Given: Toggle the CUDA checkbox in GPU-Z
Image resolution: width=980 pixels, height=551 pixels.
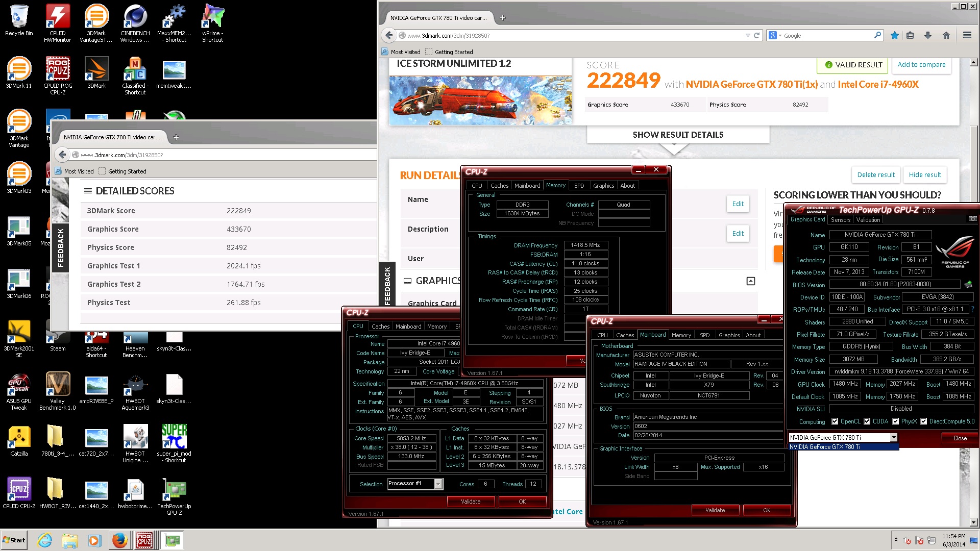Looking at the screenshot, I should 867,421.
